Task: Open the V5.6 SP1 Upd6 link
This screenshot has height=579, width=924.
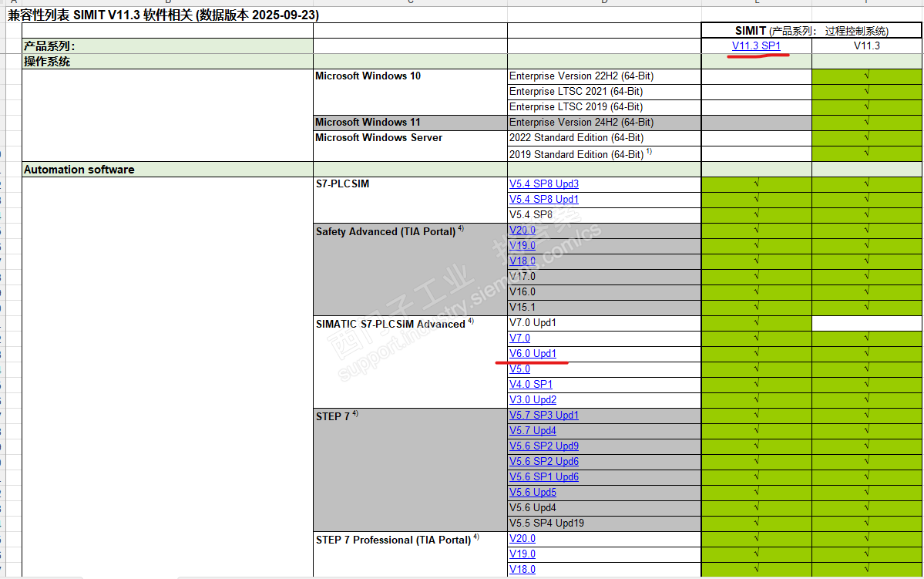Action: click(x=544, y=476)
